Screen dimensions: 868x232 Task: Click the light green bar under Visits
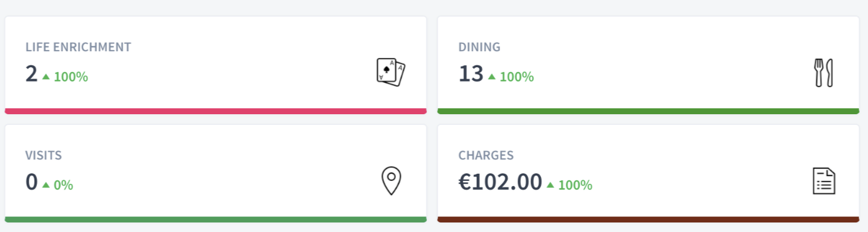tap(216, 219)
